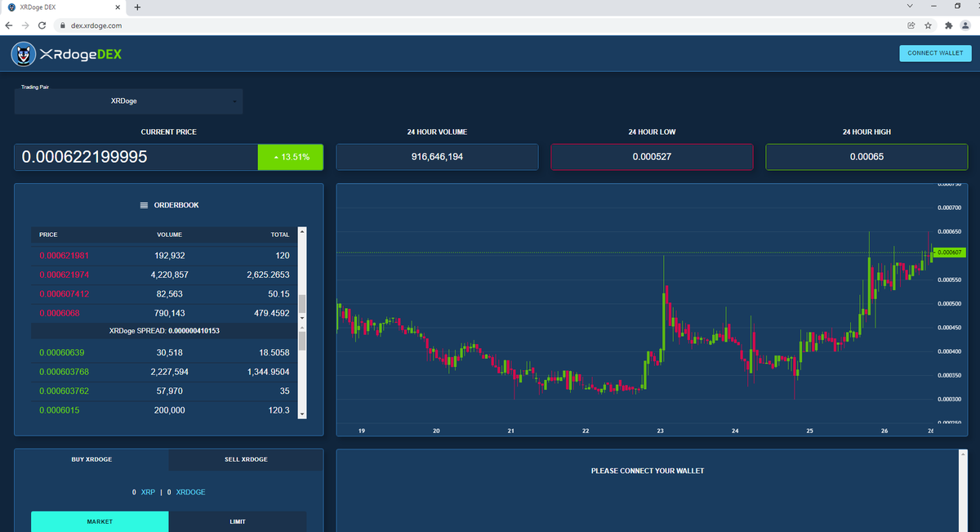
Task: Click buy order price 0.0006015
Action: click(60, 410)
